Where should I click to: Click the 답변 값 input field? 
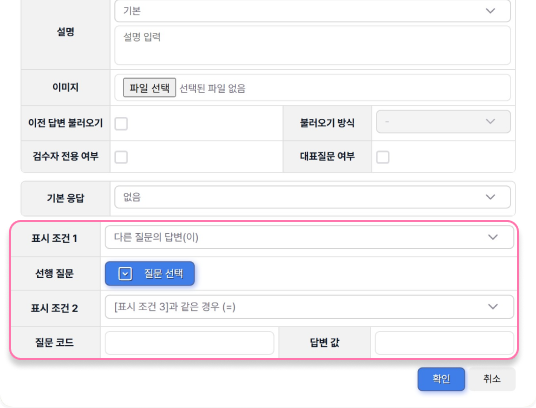(x=444, y=343)
